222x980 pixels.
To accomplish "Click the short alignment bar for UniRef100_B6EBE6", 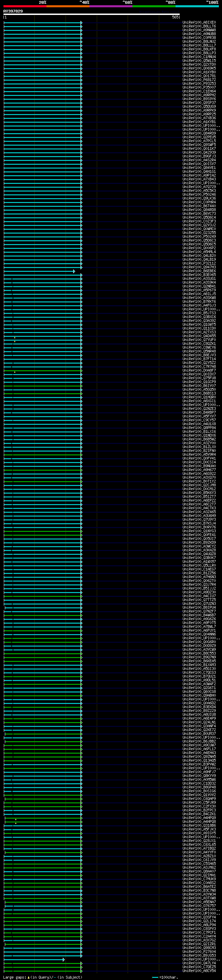I will [39, 271].
